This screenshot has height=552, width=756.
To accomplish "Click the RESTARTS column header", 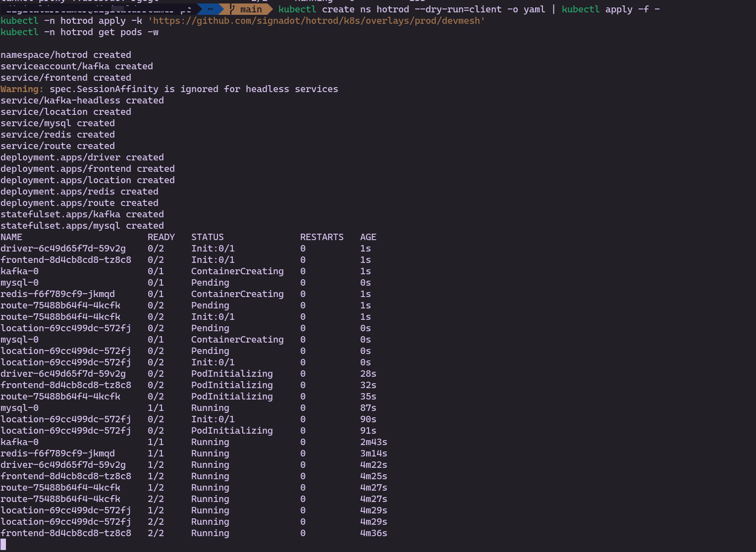I will pos(322,237).
